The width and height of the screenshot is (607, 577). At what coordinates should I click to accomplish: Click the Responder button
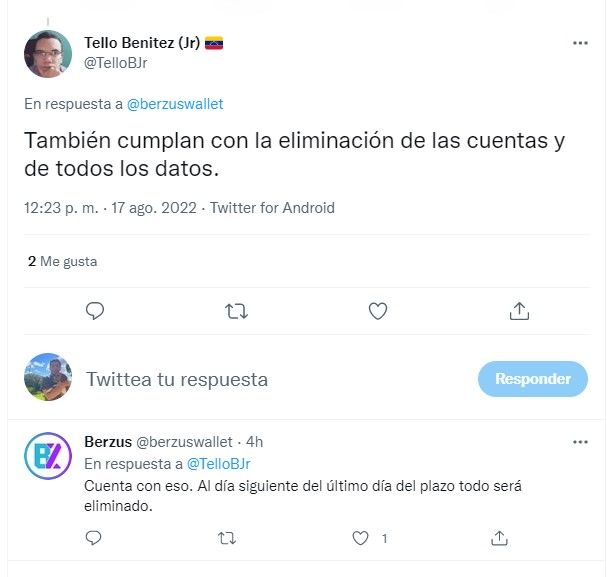pyautogui.click(x=533, y=379)
